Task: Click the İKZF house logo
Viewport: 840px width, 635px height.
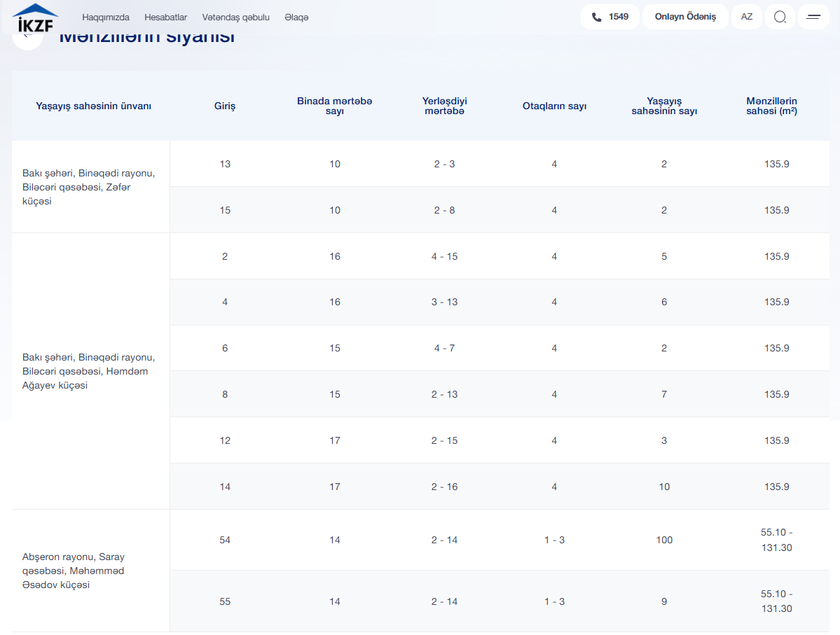Action: (x=35, y=18)
